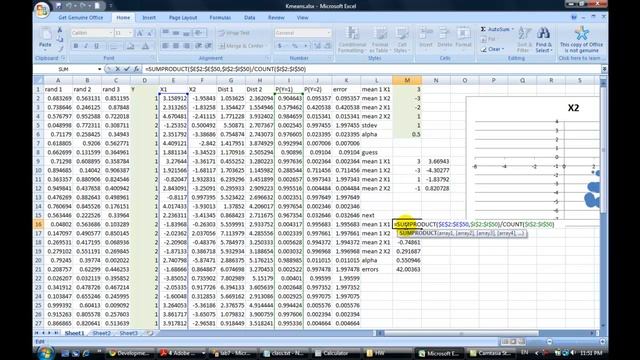Toggle Wrap Text
Viewport: 640px width, 360px height.
pyautogui.click(x=234, y=33)
